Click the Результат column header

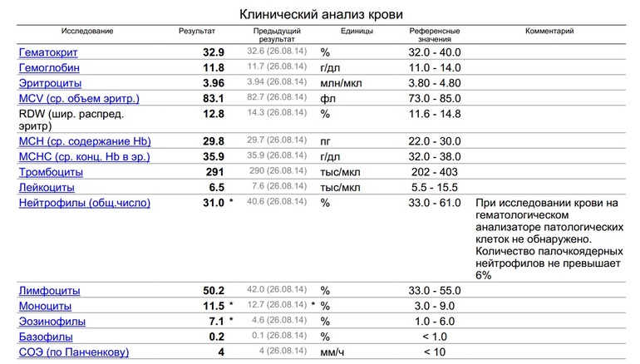tap(197, 31)
